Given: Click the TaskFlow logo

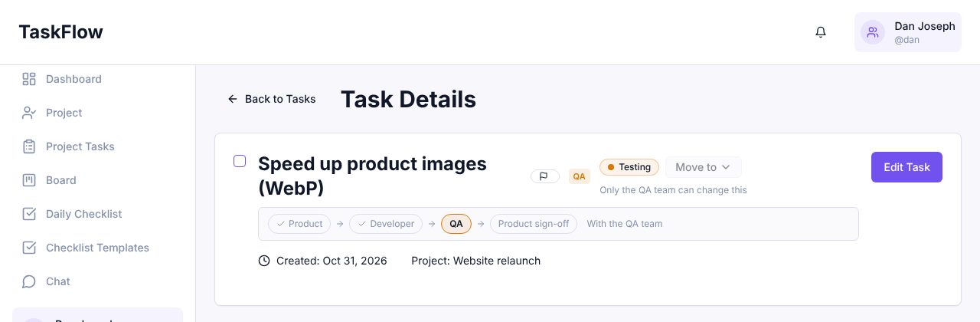Looking at the screenshot, I should 61,32.
